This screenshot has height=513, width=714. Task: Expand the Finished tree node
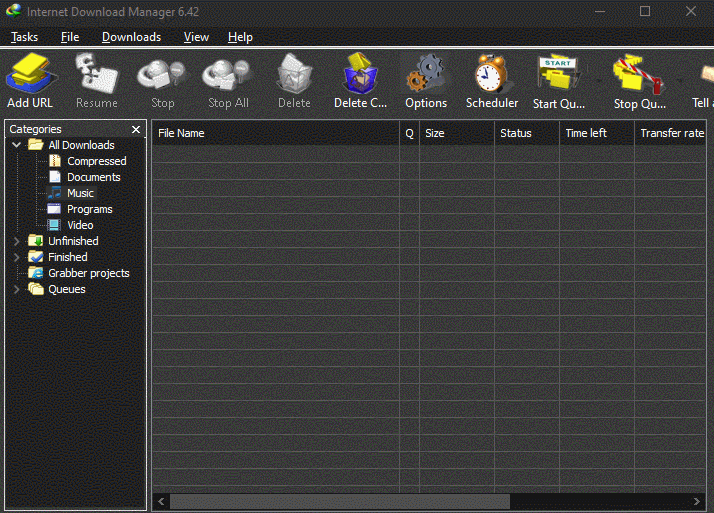(17, 257)
